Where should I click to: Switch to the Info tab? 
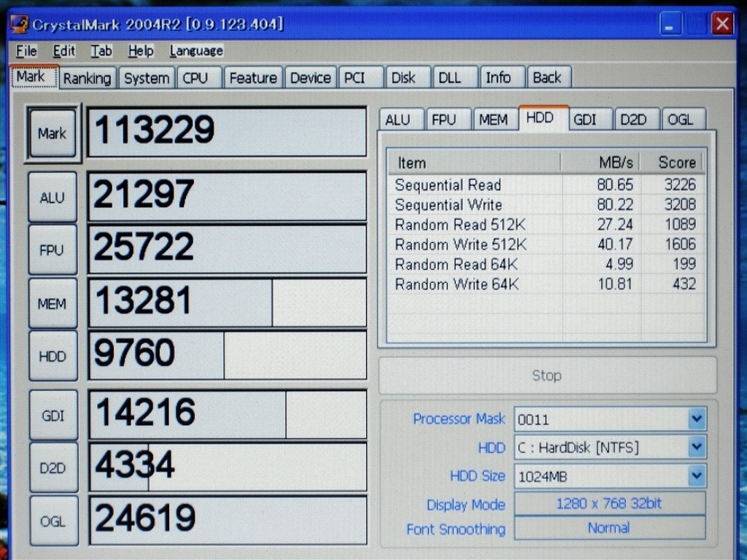503,77
